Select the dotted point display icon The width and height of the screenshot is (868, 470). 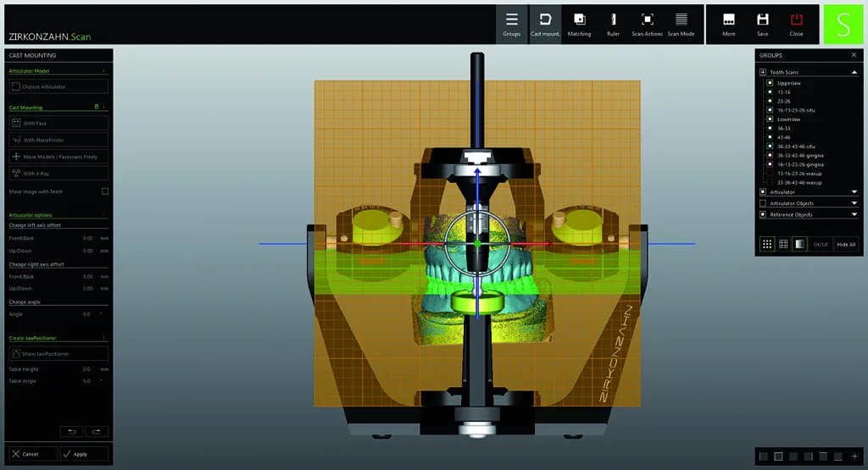pos(766,244)
